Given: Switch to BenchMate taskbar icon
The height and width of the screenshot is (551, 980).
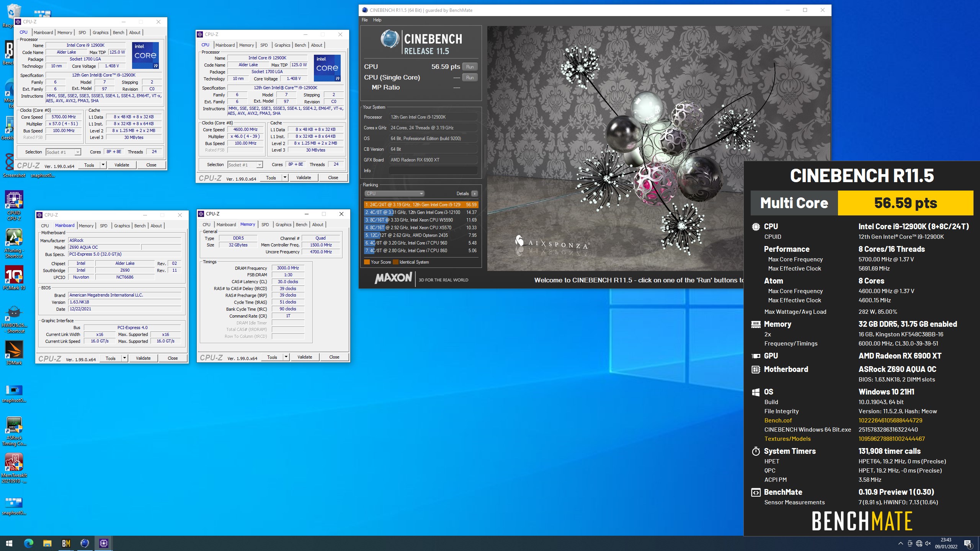Looking at the screenshot, I should point(66,543).
